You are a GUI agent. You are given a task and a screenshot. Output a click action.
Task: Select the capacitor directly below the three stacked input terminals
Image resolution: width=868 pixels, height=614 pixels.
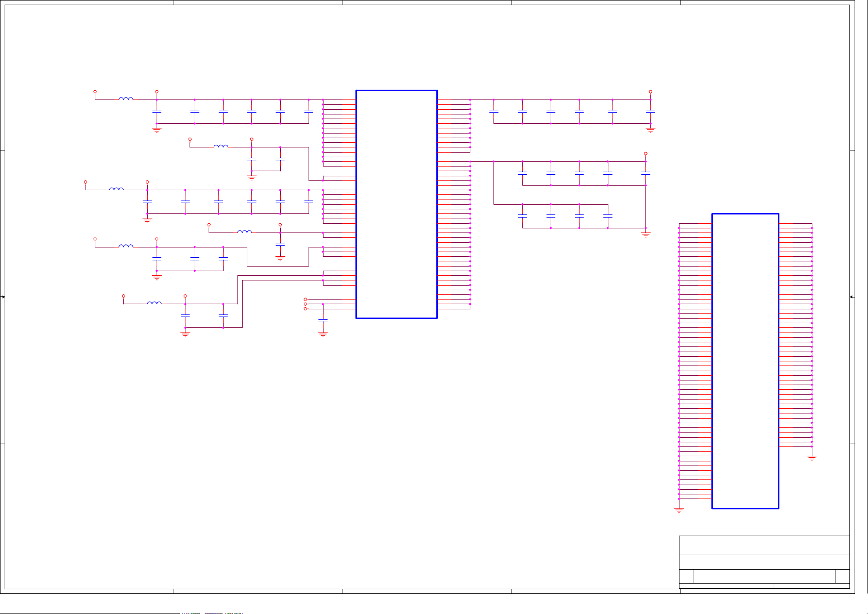(323, 321)
